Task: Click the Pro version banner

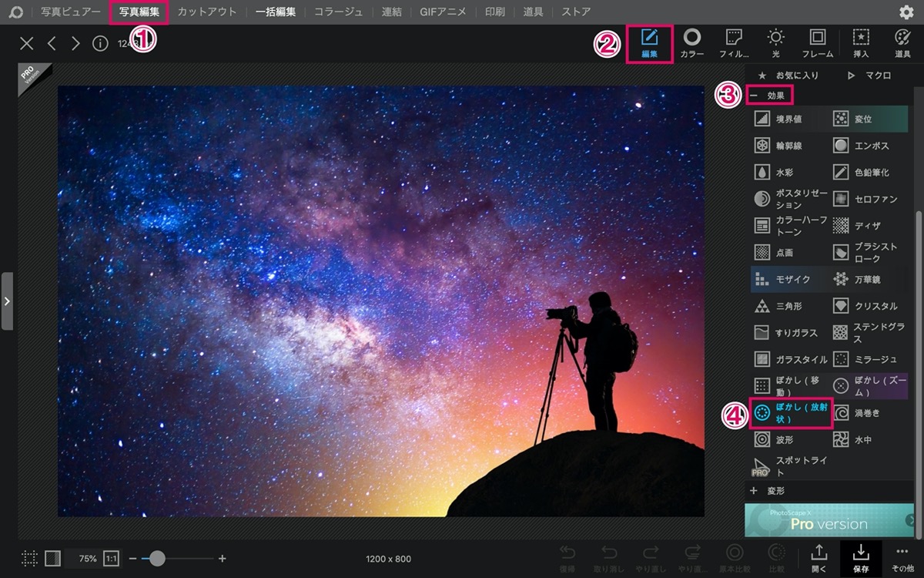Action: (829, 520)
